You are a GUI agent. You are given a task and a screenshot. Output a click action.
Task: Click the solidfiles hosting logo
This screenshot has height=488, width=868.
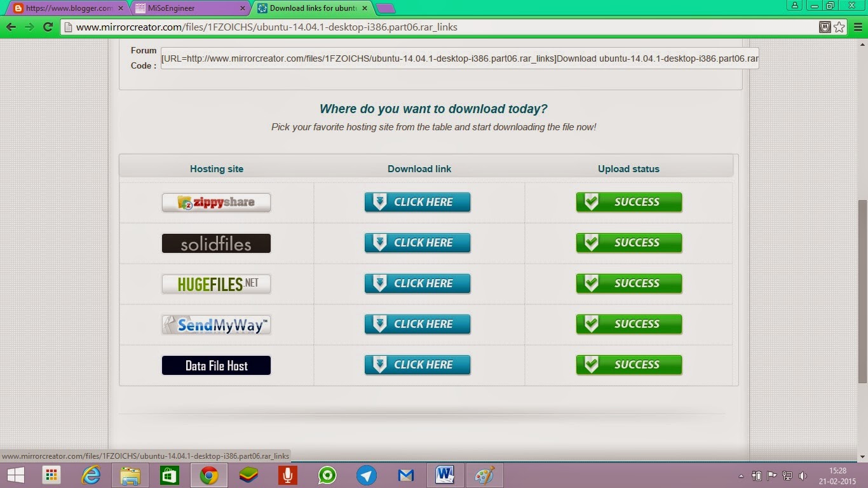[x=216, y=243]
